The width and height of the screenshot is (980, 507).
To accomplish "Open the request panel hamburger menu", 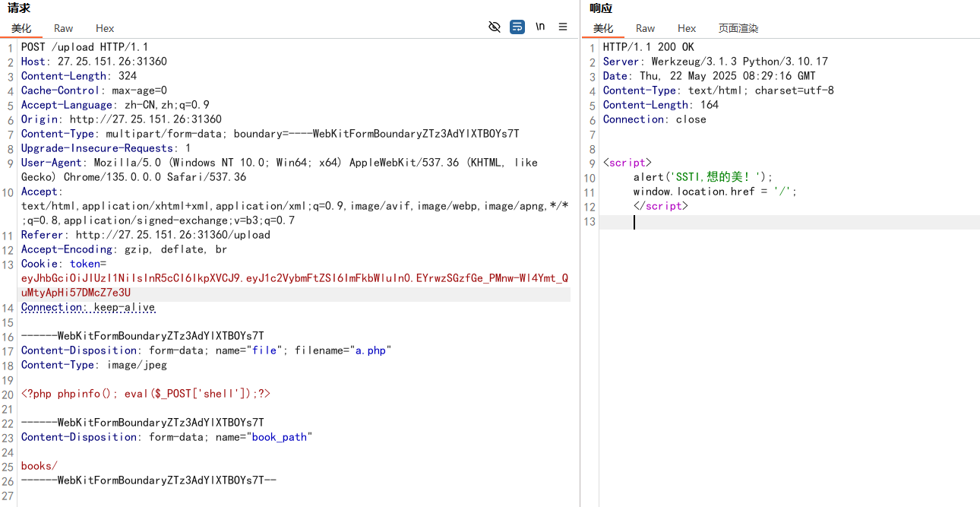I will tap(563, 27).
